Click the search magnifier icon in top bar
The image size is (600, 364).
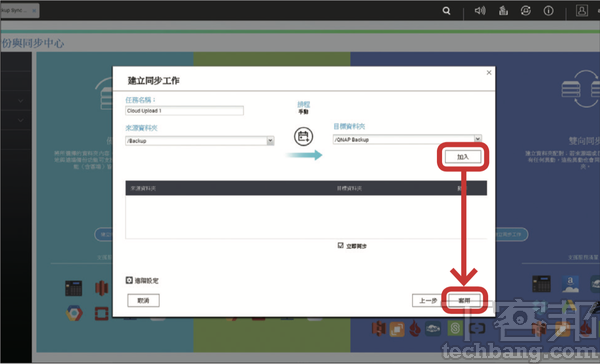pyautogui.click(x=446, y=11)
